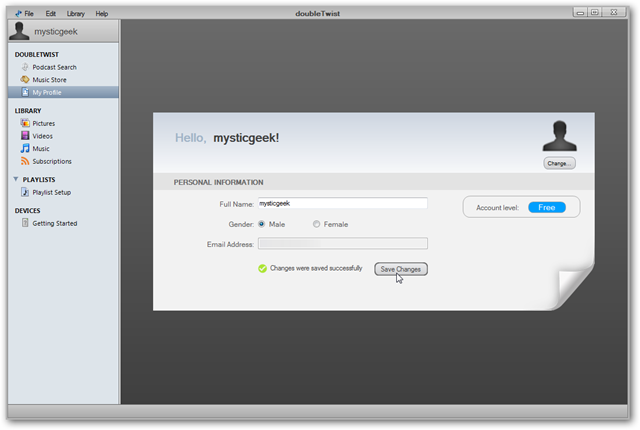Select Pictures label in Library
640x430 pixels.
click(x=44, y=124)
